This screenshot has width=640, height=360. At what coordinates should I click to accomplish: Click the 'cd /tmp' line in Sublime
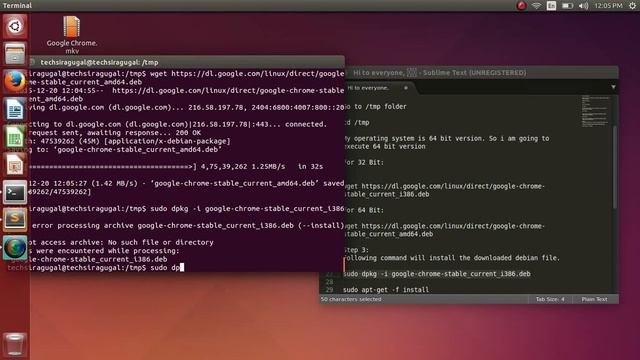[x=357, y=122]
